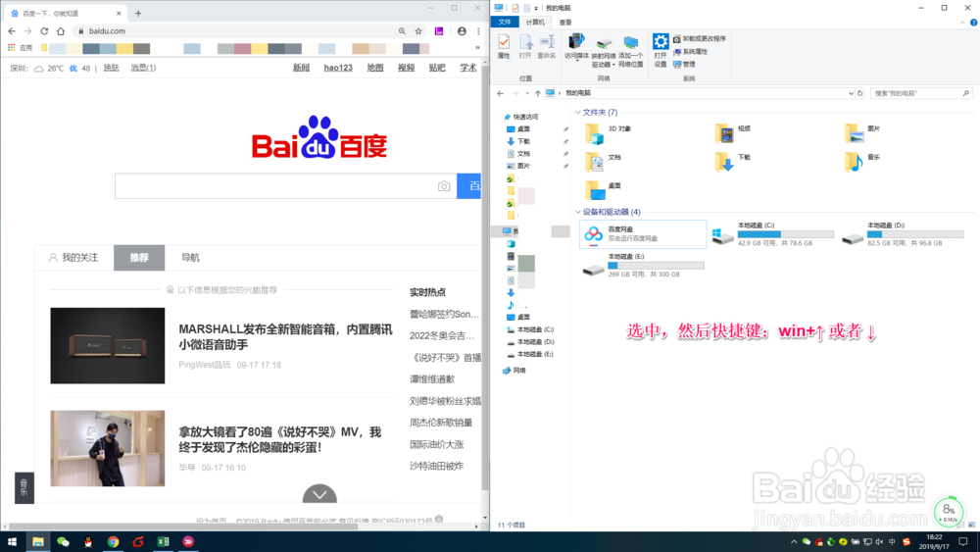The width and height of the screenshot is (980, 552).
Task: Open the hao123 link on Baidu
Action: pyautogui.click(x=338, y=68)
